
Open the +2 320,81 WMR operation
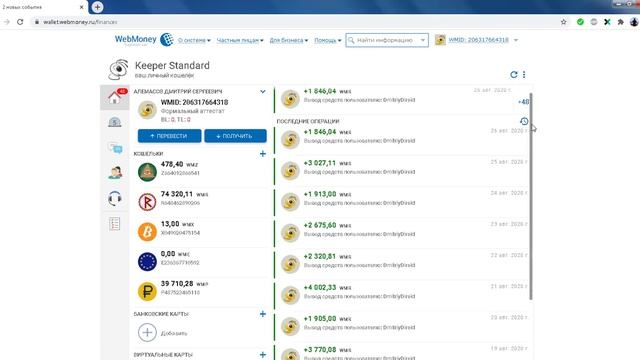(x=402, y=264)
